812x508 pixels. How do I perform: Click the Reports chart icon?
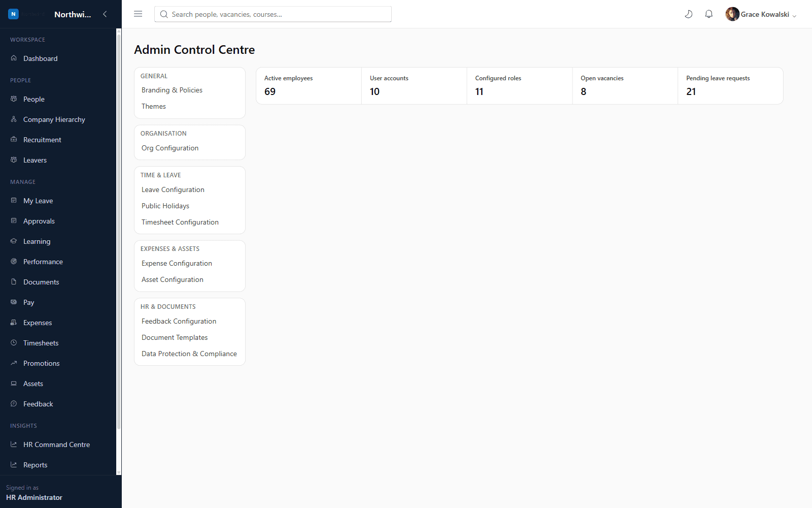[x=14, y=465]
